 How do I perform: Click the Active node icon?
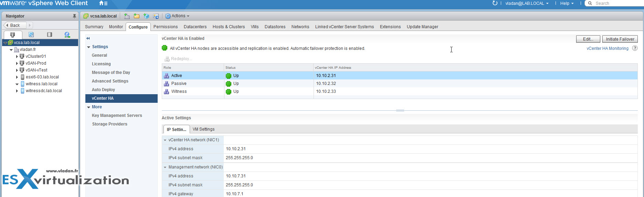pyautogui.click(x=166, y=76)
